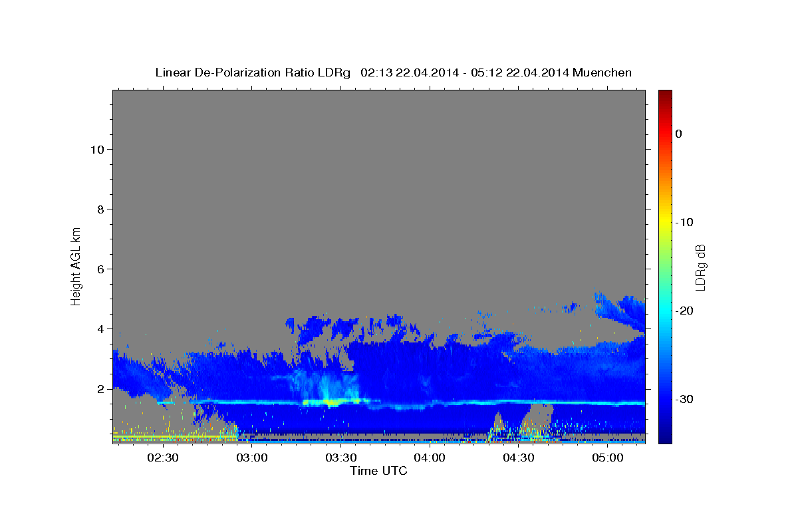Click the colorbar value -20
This screenshot has height=532, width=798.
(x=684, y=311)
